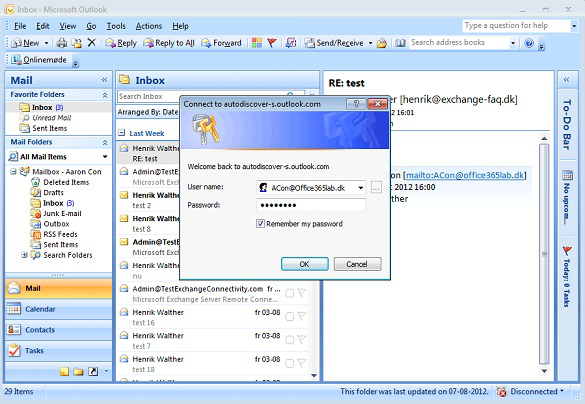
Task: Open the Categorize color squares icon
Action: [257, 43]
